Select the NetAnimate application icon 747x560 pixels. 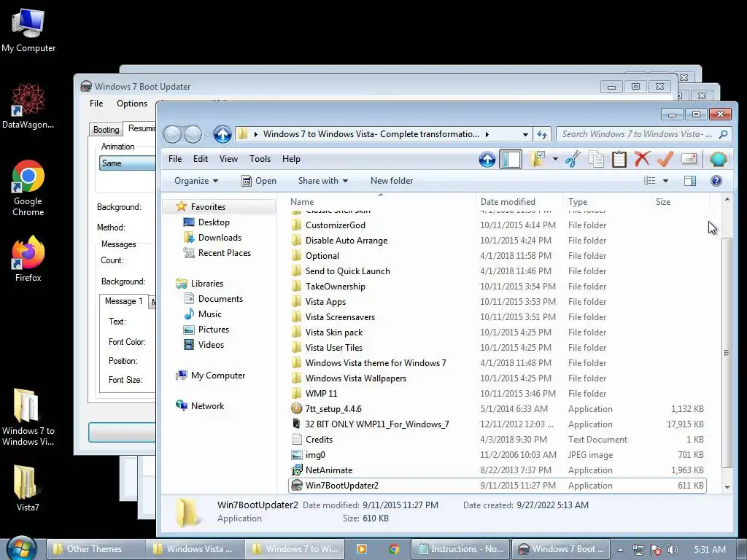296,470
